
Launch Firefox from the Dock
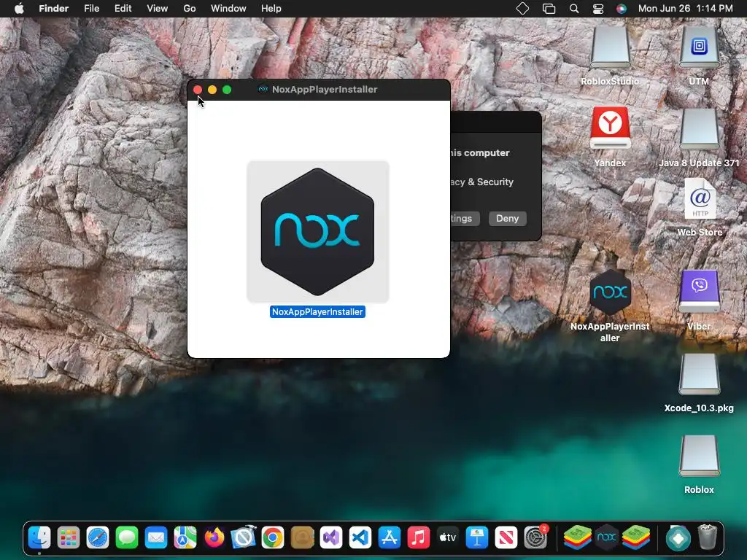(x=214, y=538)
